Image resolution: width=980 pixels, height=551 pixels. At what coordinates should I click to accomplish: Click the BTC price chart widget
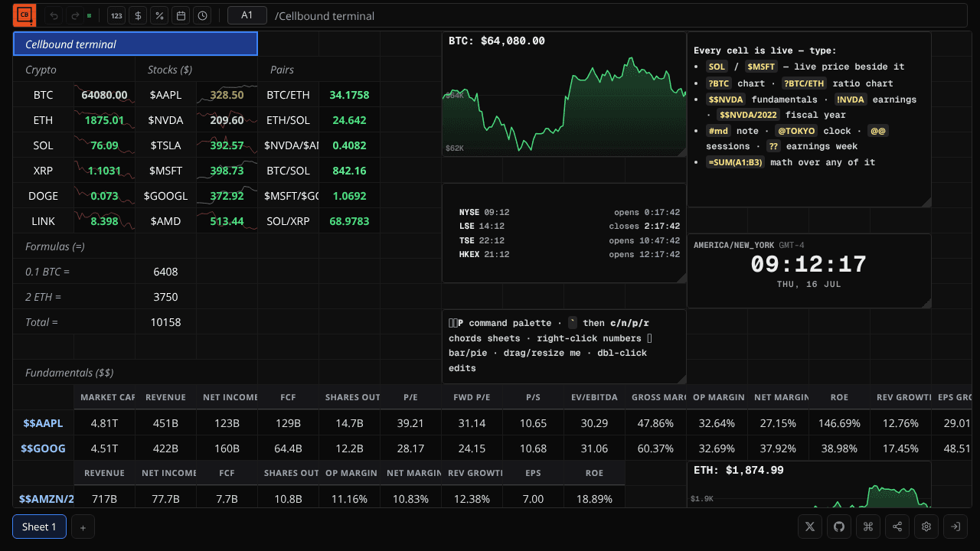(x=564, y=94)
